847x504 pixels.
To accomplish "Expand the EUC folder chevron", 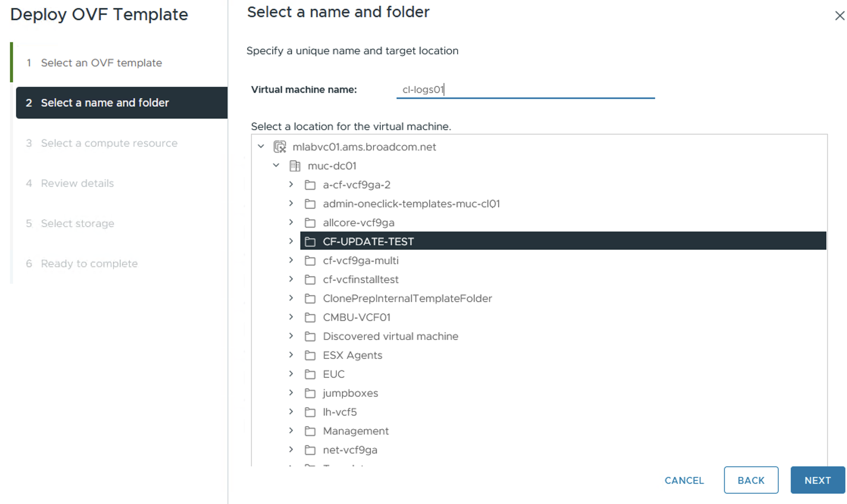I will pos(291,374).
